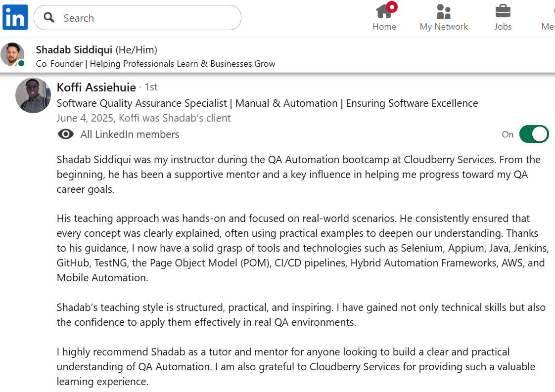Image resolution: width=555 pixels, height=392 pixels.
Task: Click Shadab Siddiqui's profile photo
Action: pos(12,54)
